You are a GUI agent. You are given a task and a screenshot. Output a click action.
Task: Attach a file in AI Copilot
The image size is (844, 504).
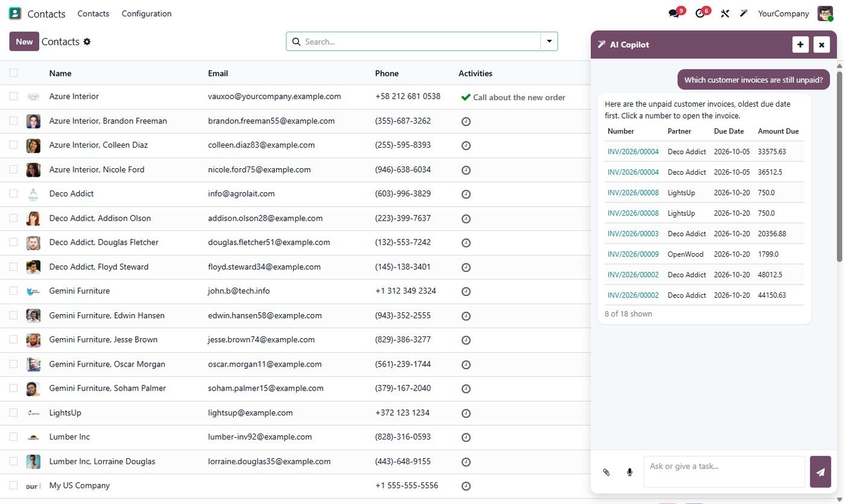pos(606,472)
